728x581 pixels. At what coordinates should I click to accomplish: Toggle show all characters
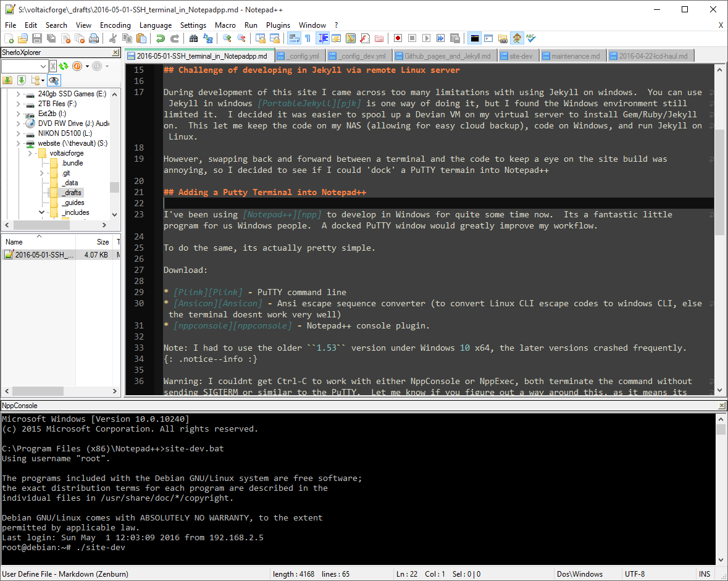click(x=308, y=38)
